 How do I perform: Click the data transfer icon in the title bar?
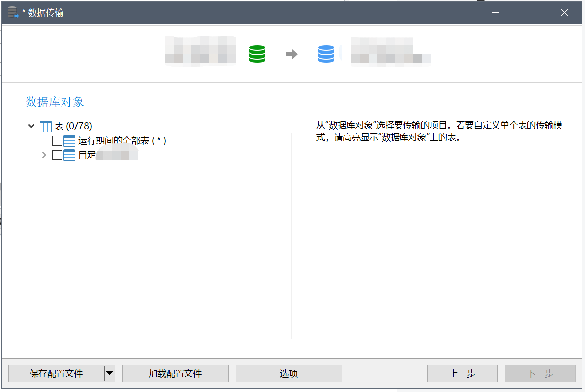[12, 12]
